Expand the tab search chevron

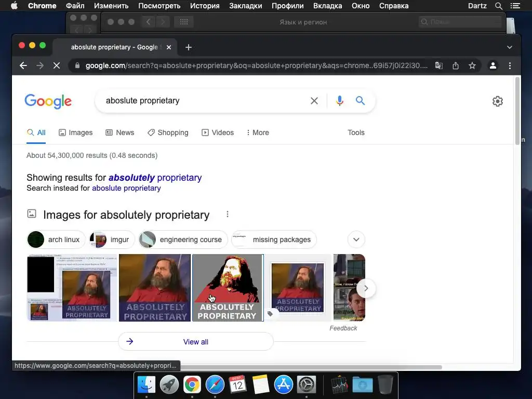pyautogui.click(x=509, y=47)
